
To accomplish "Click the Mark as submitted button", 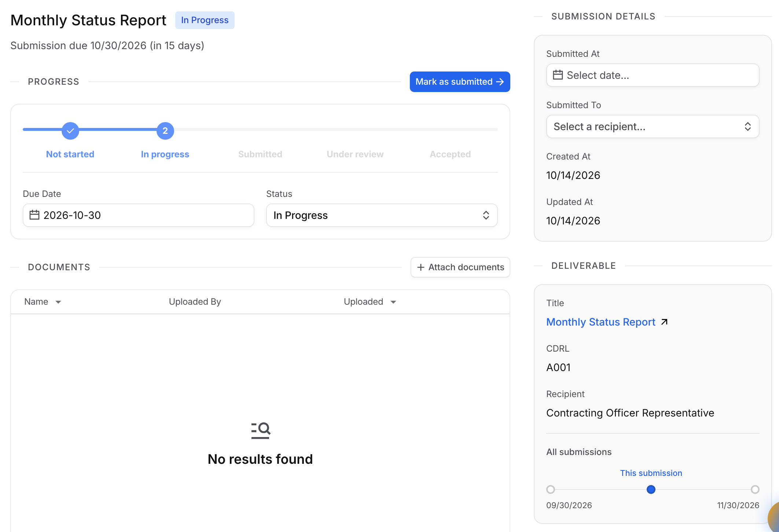I will 460,82.
